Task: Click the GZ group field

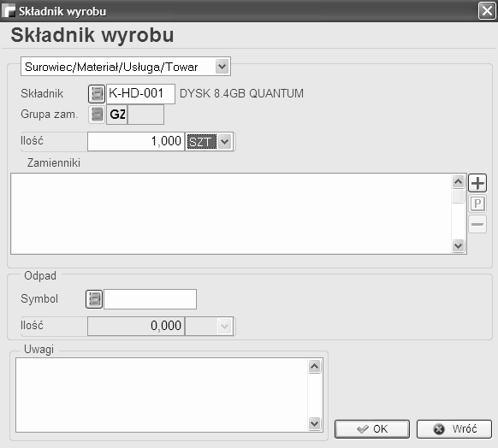Action: click(117, 115)
